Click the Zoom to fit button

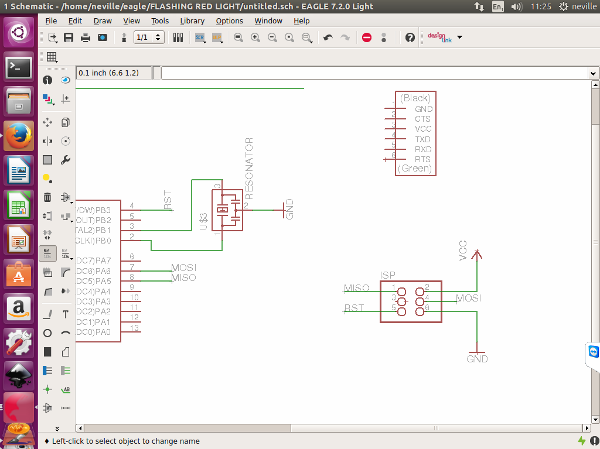pyautogui.click(x=237, y=38)
